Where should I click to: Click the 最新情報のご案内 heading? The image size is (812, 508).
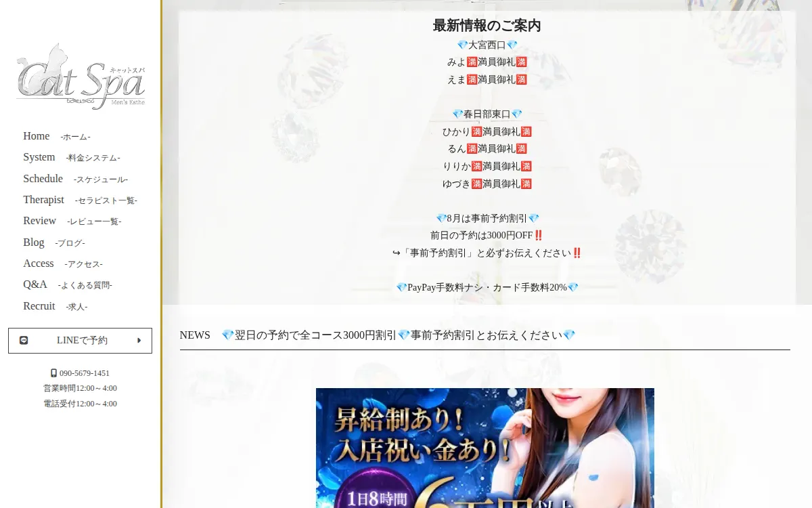pyautogui.click(x=487, y=26)
